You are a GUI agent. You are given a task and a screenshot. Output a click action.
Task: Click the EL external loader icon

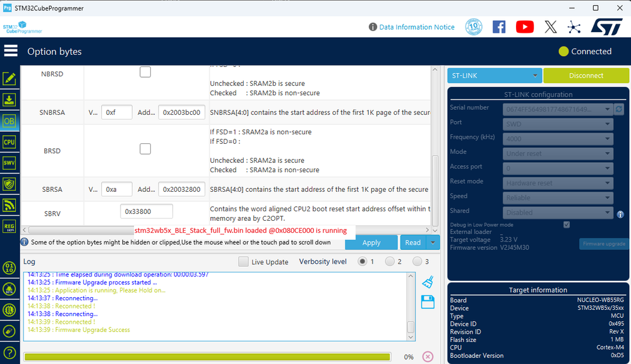click(9, 310)
